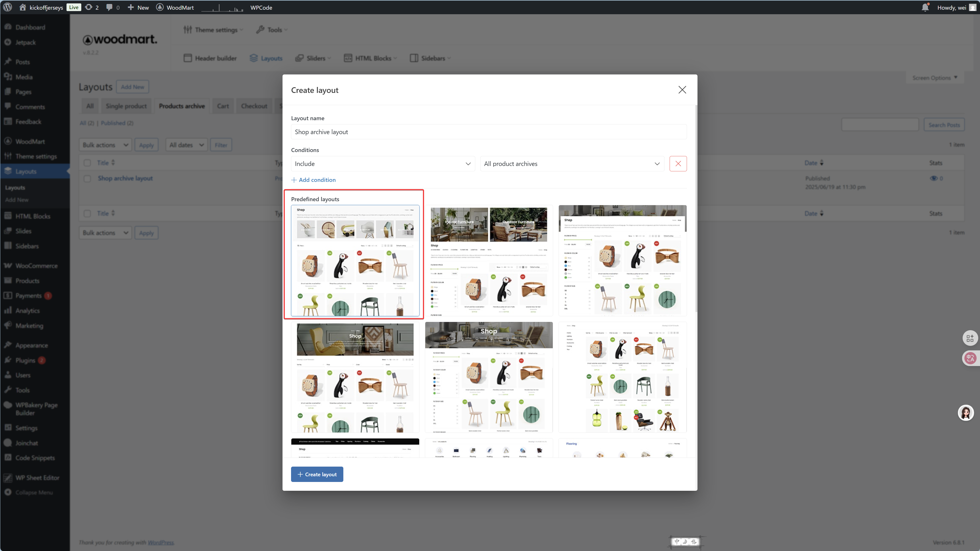The height and width of the screenshot is (551, 980).
Task: Click the top Apply bulk action button
Action: [146, 145]
